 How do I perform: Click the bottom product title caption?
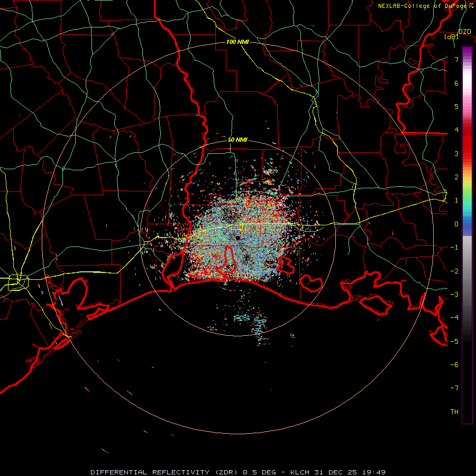tap(237, 472)
